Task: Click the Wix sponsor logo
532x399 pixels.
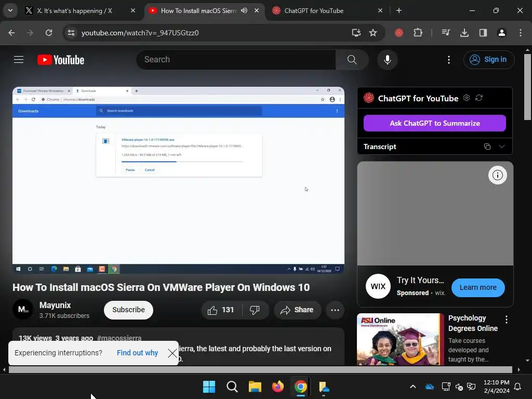Action: pos(378,286)
